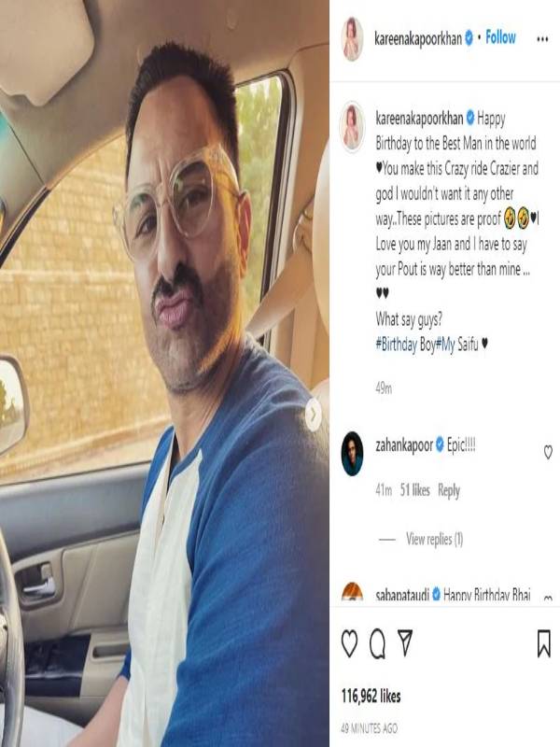The width and height of the screenshot is (560, 747).
Task: Open the kareenakapoorkhan avatar beside the caption
Action: 352,127
